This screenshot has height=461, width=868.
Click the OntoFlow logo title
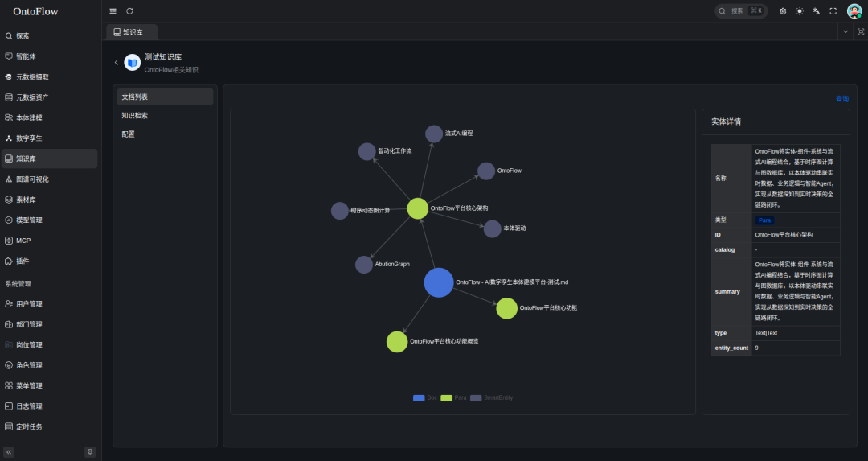pos(35,11)
